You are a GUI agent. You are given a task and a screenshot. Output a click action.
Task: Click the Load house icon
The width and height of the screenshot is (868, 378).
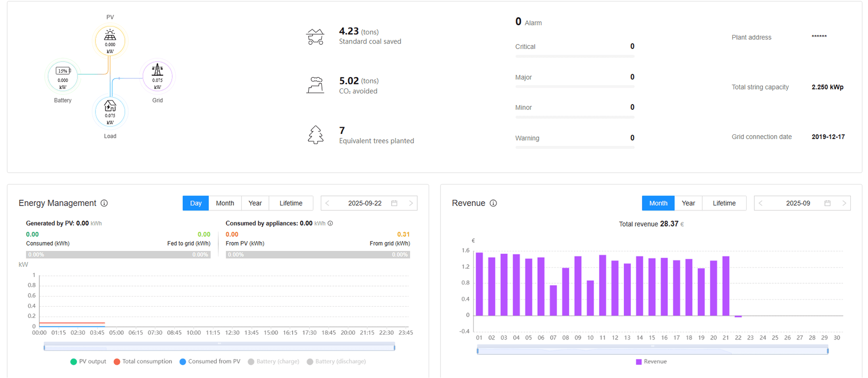110,106
